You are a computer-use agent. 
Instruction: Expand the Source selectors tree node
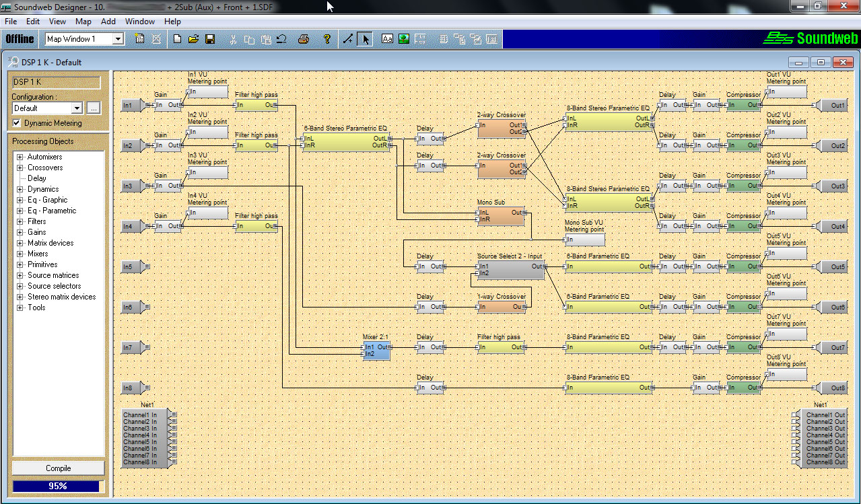(x=20, y=286)
